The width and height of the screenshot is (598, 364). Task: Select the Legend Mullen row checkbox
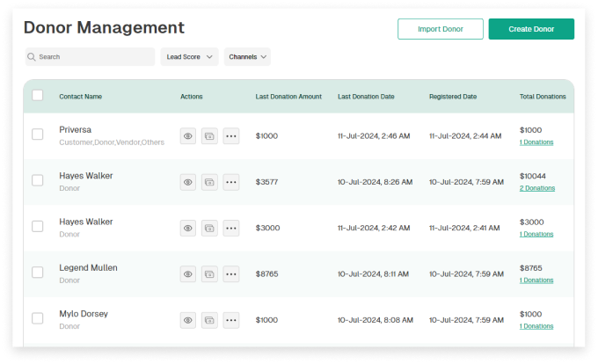coord(38,273)
